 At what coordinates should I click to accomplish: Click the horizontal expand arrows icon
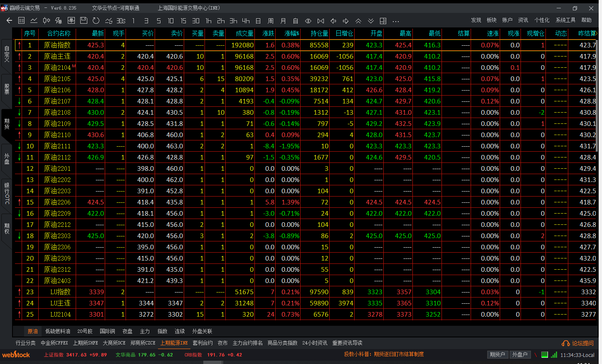point(308,21)
